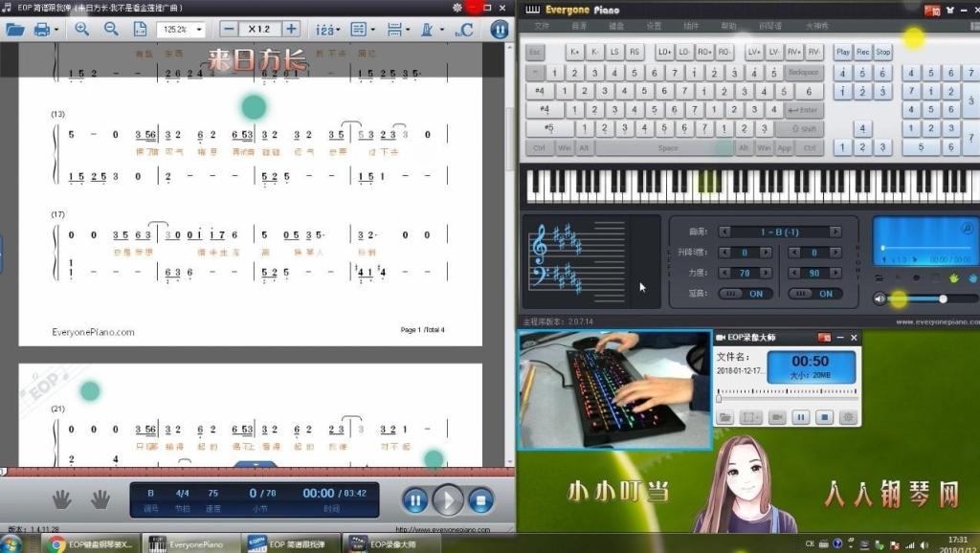Stop the sheet music playback in the bottom bar
Screen dimensions: 980x553
click(480, 499)
